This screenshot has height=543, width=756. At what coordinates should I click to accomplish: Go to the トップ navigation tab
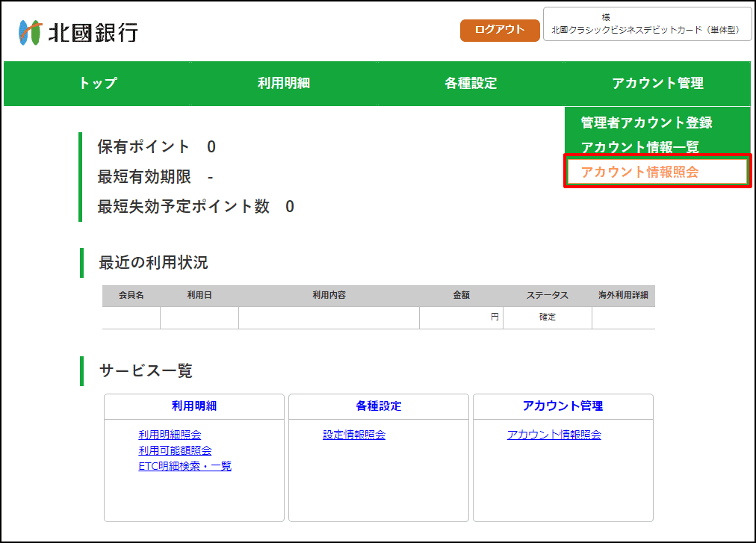point(98,84)
